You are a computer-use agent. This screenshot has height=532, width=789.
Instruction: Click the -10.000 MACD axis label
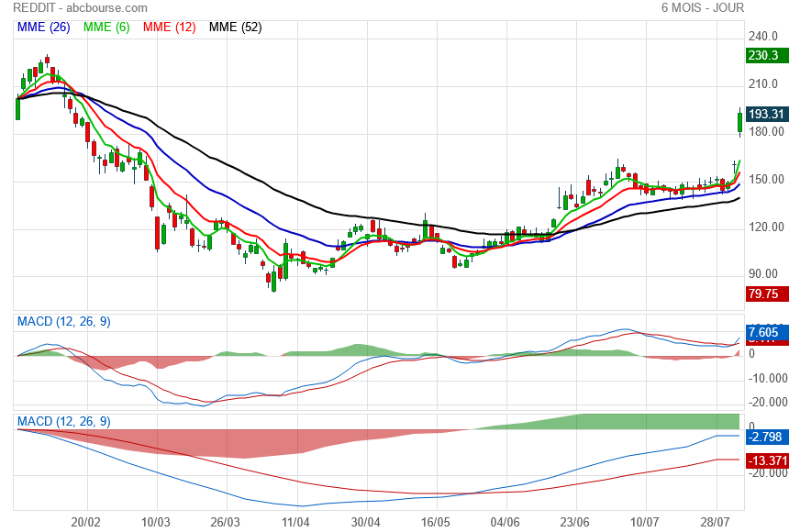coord(767,379)
